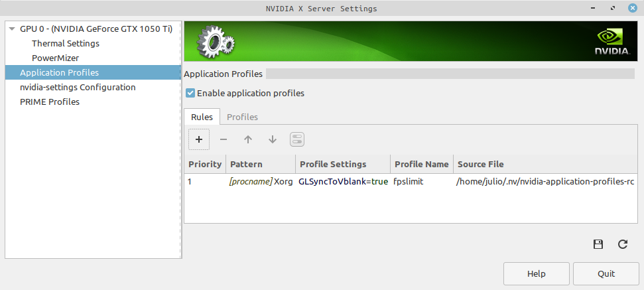The width and height of the screenshot is (644, 290).
Task: Click priority 1 cell in rules table
Action: point(190,181)
